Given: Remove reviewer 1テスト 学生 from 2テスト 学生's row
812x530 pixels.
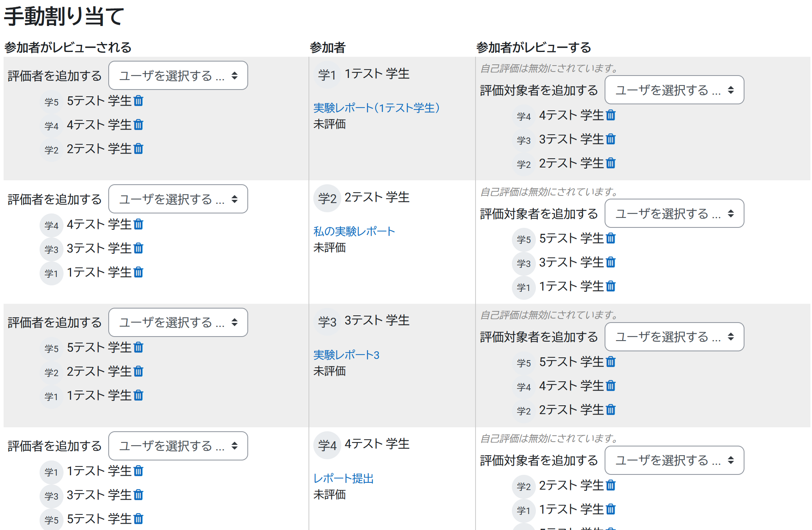Looking at the screenshot, I should 138,272.
